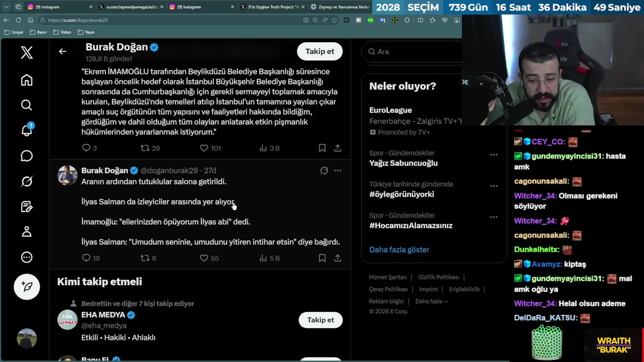Viewport: 644px width, 362px height.
Task: Open More circle icon in sidebar
Action: pyautogui.click(x=27, y=257)
